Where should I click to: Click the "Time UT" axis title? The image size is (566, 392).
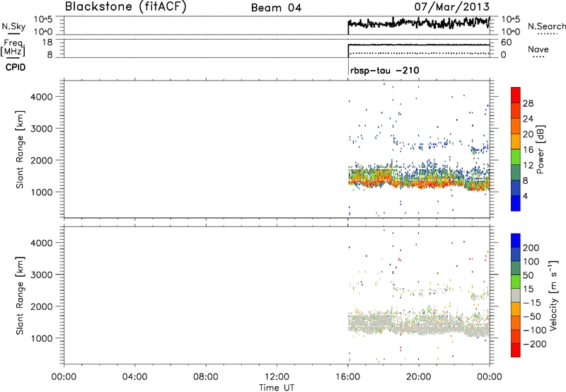[x=277, y=388]
